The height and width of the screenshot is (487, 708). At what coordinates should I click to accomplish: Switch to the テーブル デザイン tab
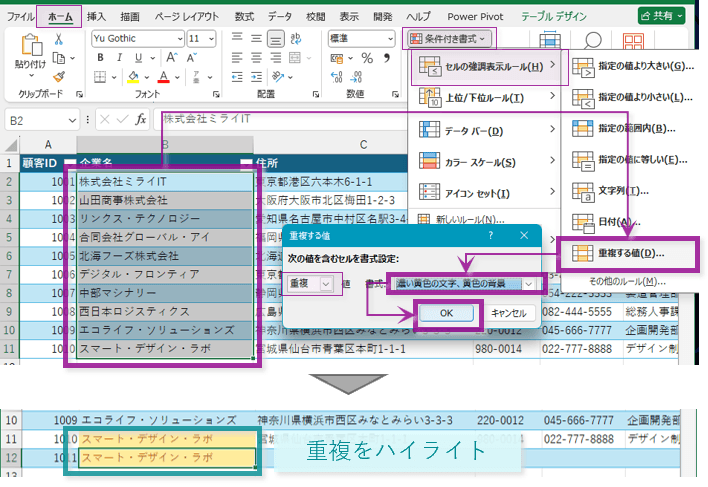tap(554, 17)
